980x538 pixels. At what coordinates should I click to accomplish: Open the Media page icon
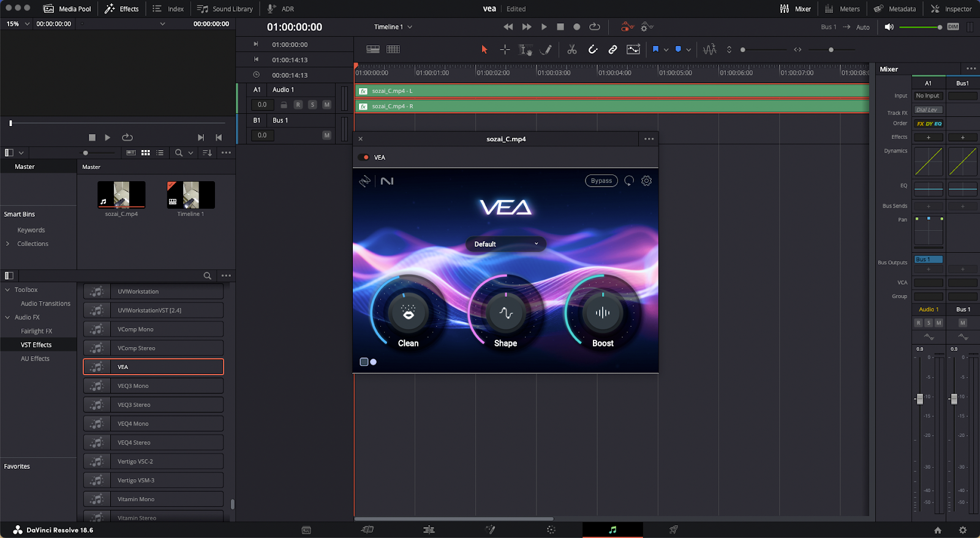(306, 529)
